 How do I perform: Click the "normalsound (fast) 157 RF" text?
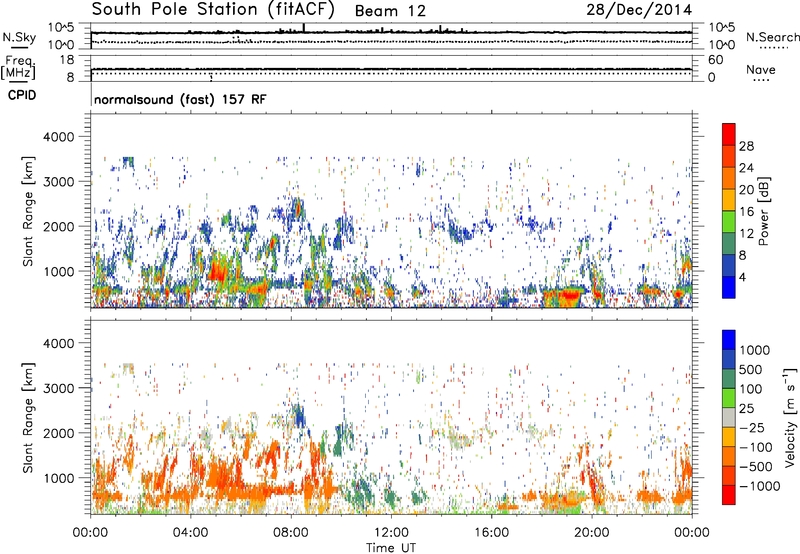180,99
